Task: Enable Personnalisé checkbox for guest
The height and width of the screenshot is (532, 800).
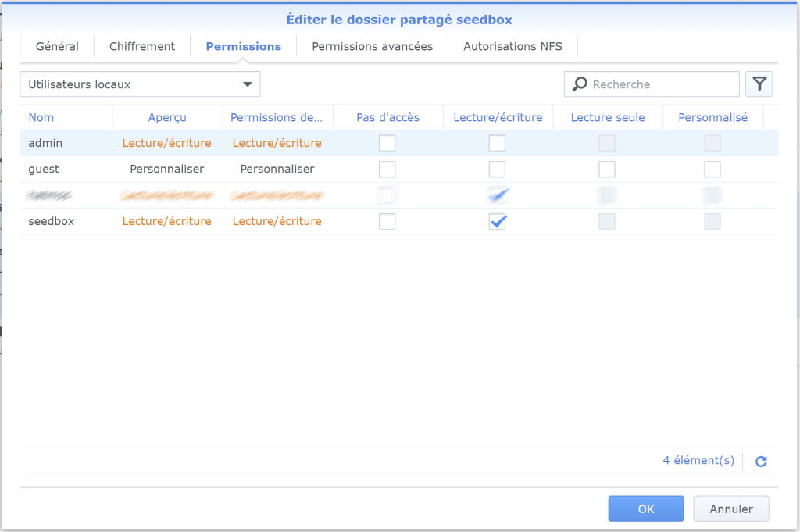Action: [x=712, y=169]
